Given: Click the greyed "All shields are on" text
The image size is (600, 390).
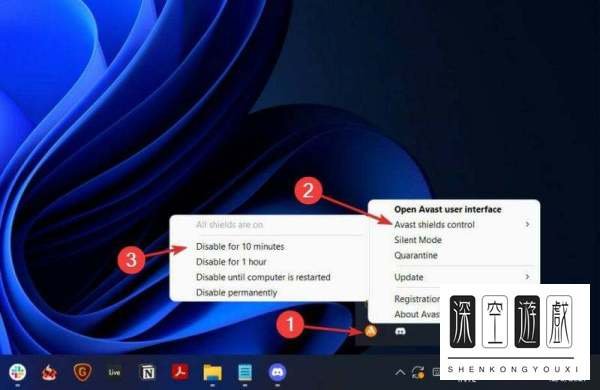Looking at the screenshot, I should click(x=230, y=225).
